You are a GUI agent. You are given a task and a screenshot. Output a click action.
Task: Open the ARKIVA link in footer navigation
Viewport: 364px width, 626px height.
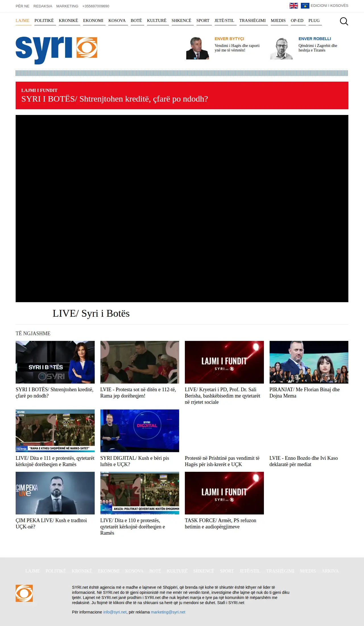click(330, 571)
